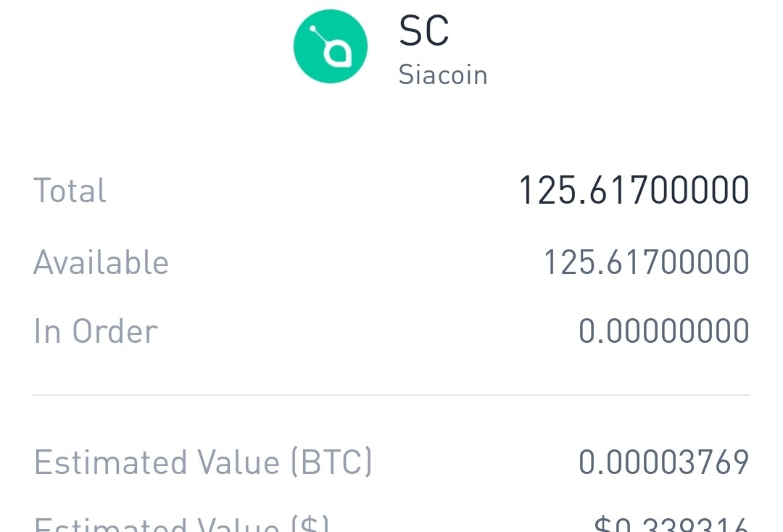Tap the Available label

[x=101, y=262]
